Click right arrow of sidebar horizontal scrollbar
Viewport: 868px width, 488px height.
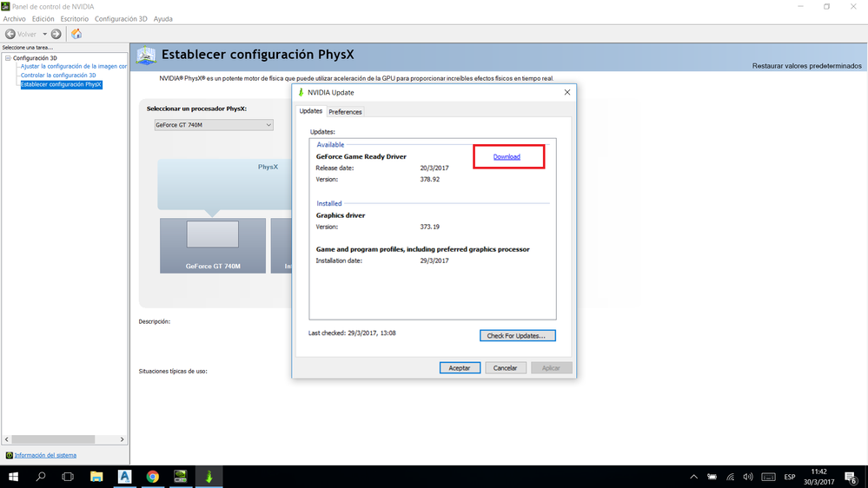coord(123,439)
